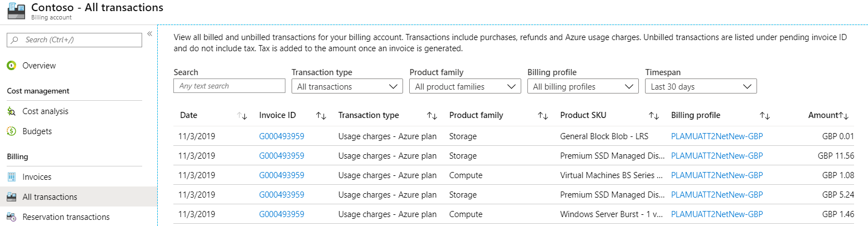Sort table by Date column arrows
The width and height of the screenshot is (868, 226).
(x=242, y=116)
